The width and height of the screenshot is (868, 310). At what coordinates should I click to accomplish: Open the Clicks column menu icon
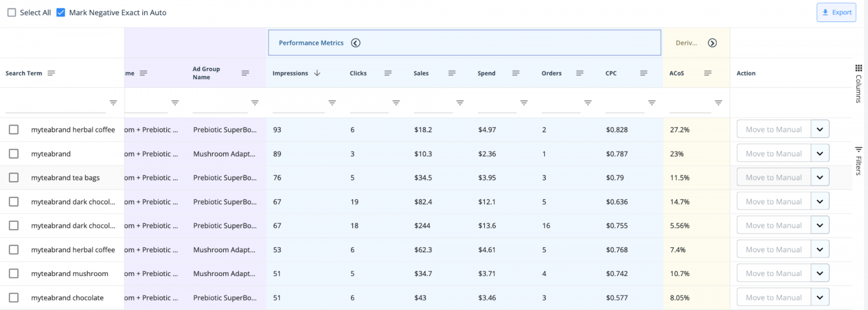point(388,73)
